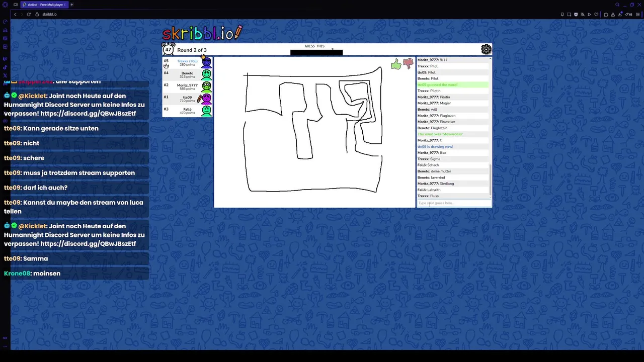The image size is (644, 362).
Task: Pin the current page with pinboard icon
Action: (562, 14)
